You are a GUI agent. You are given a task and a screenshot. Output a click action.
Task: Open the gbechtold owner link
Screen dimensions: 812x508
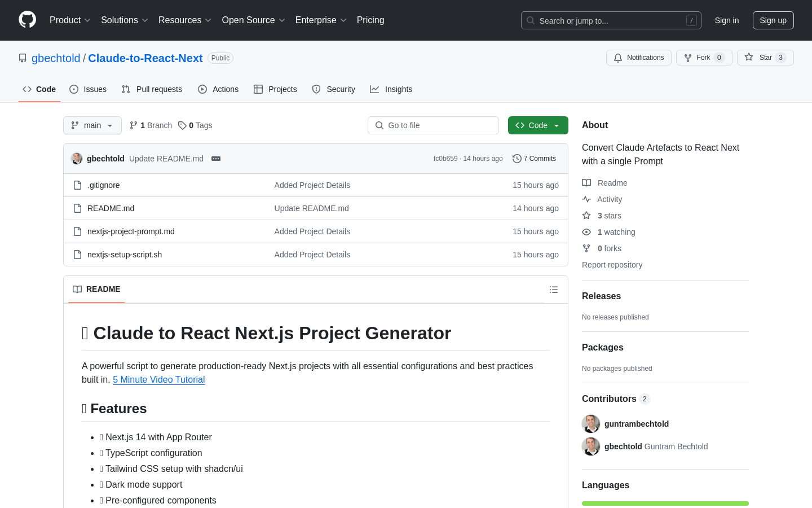click(x=56, y=58)
